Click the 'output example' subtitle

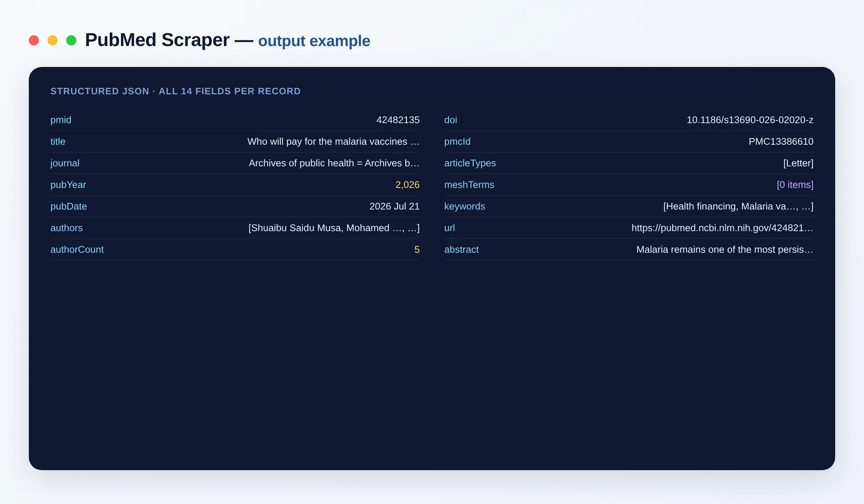point(314,41)
